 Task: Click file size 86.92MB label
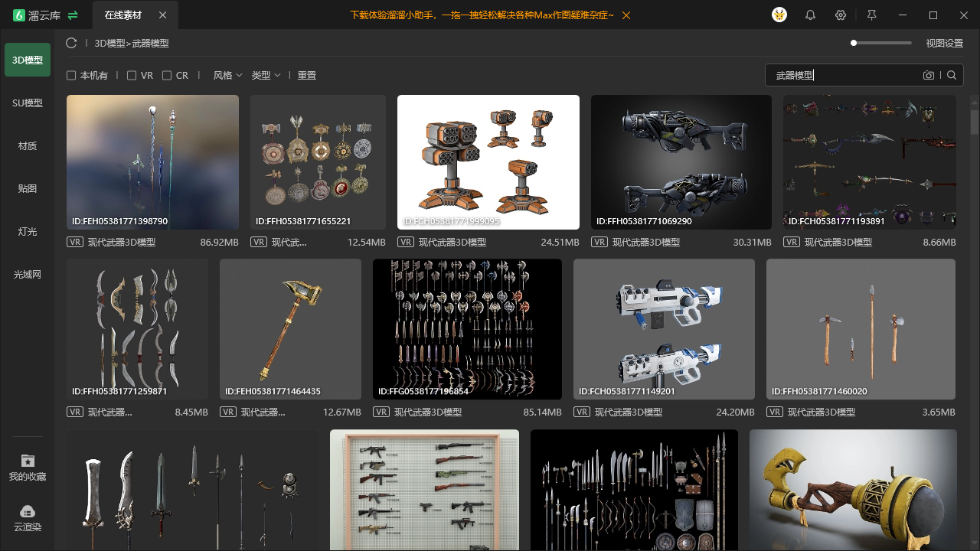[219, 242]
